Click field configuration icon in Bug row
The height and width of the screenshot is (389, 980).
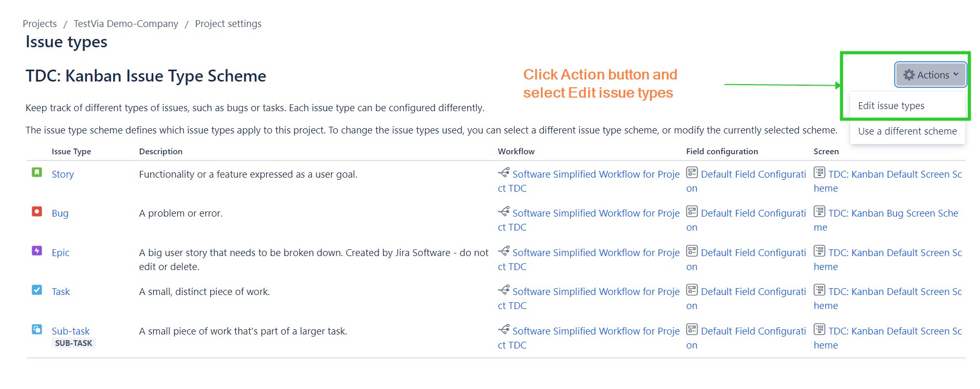click(692, 211)
